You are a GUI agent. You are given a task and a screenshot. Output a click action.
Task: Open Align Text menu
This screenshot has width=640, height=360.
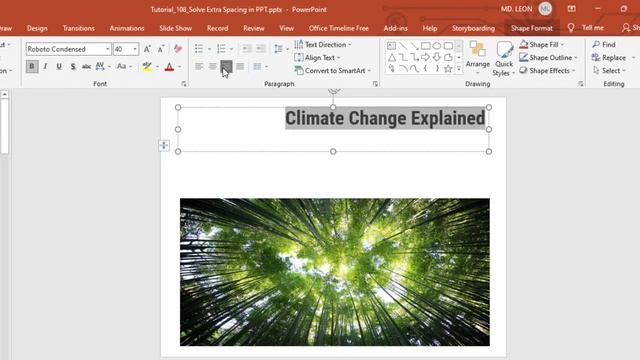coord(318,58)
